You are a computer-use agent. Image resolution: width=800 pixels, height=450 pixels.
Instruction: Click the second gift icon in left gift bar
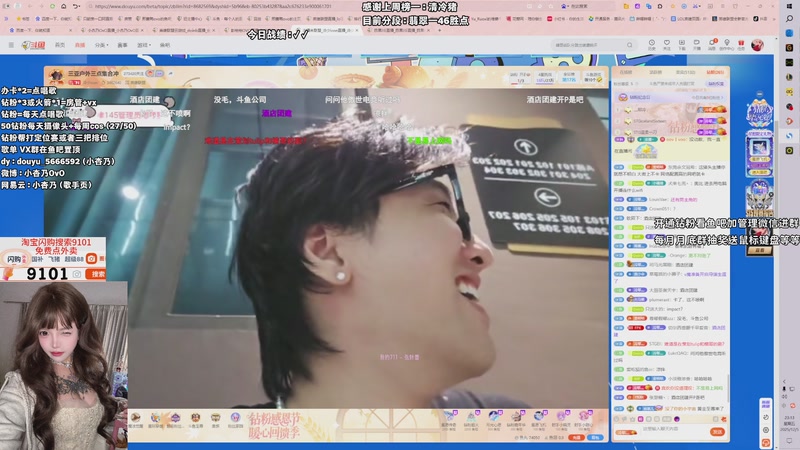[x=156, y=419]
